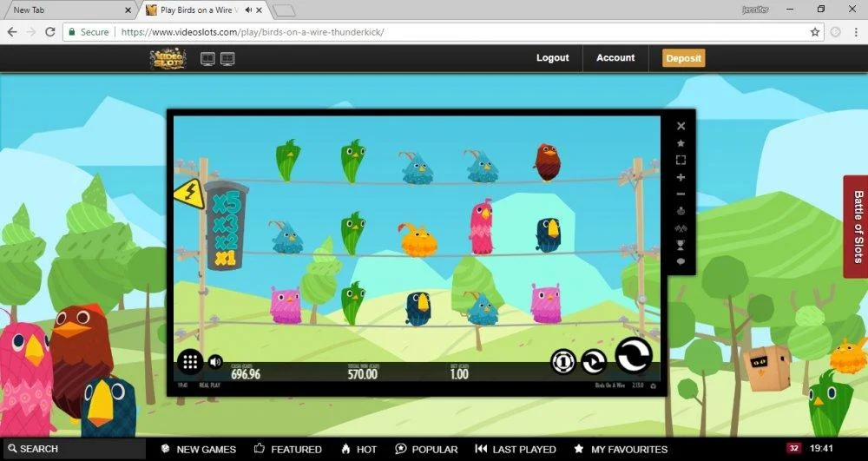Mute tab audio via speaker icon on tab
Screen dimensions: 868x461
click(248, 10)
